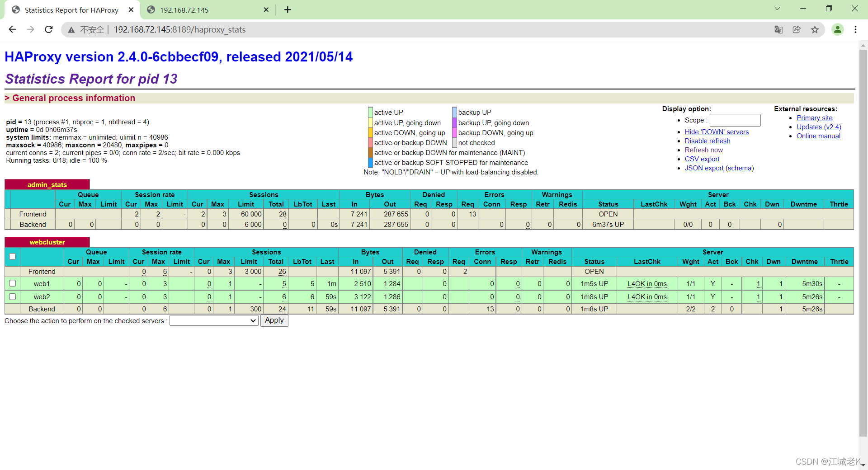Viewport: 868px width, 470px height.
Task: Click web1 status 1m5s UP
Action: click(x=594, y=284)
